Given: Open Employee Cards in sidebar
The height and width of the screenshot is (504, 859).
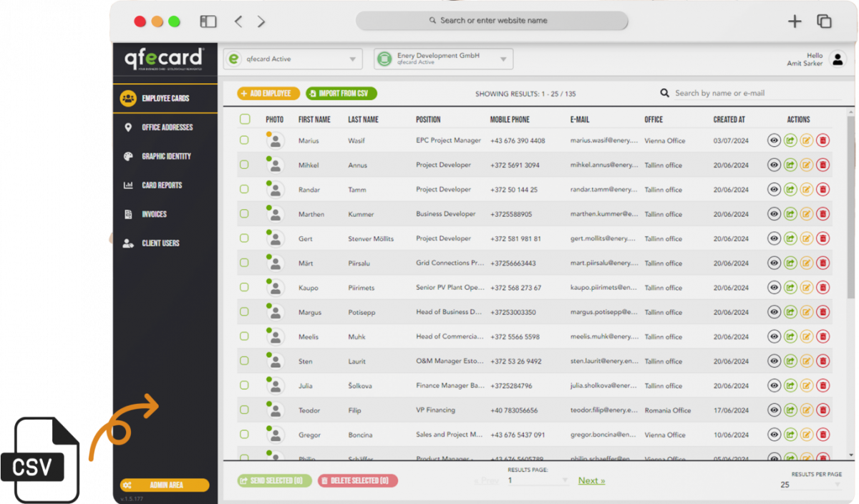Looking at the screenshot, I should pos(165,98).
